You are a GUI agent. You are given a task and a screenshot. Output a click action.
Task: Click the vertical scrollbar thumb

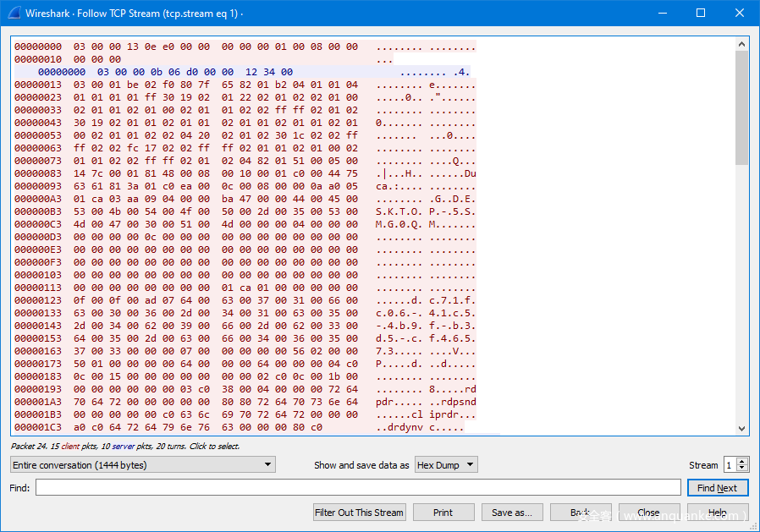point(741,107)
